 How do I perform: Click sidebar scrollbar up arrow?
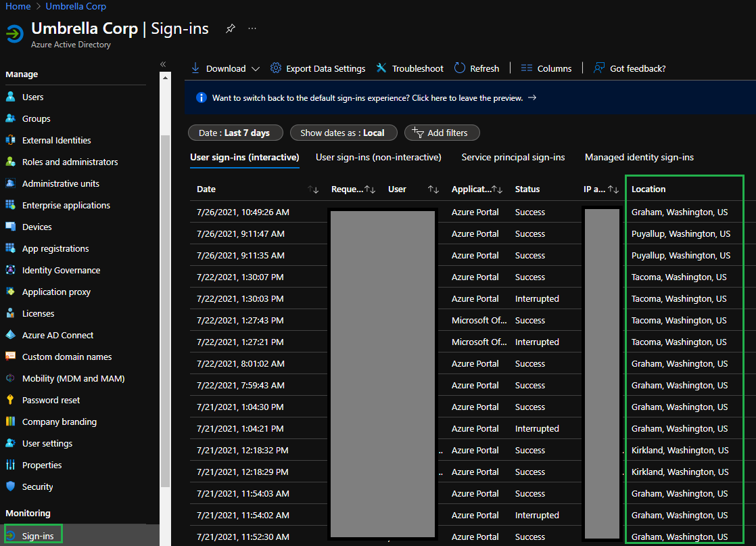coord(166,77)
